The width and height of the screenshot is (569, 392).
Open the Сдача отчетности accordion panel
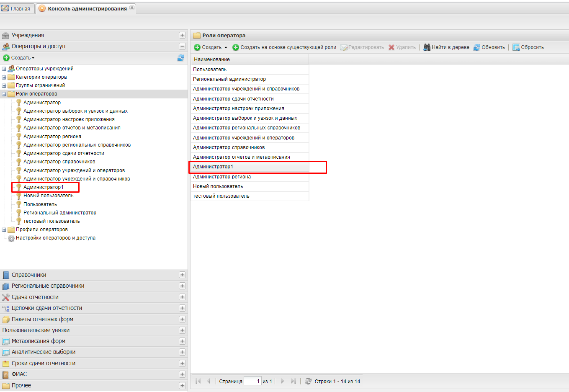(x=35, y=297)
